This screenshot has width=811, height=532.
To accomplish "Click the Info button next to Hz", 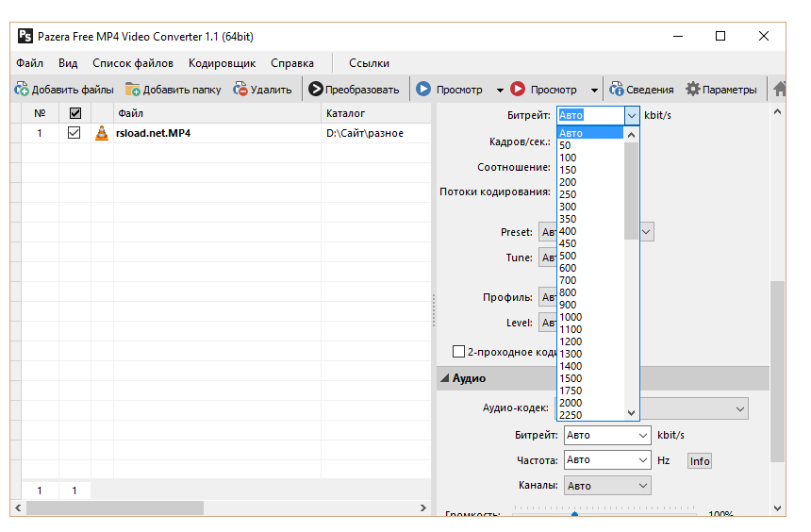I will [700, 461].
